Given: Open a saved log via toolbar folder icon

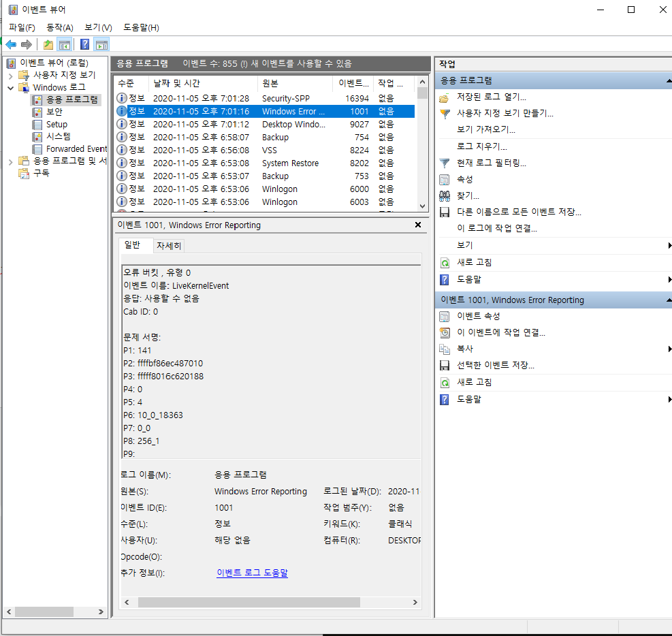Looking at the screenshot, I should (x=47, y=44).
